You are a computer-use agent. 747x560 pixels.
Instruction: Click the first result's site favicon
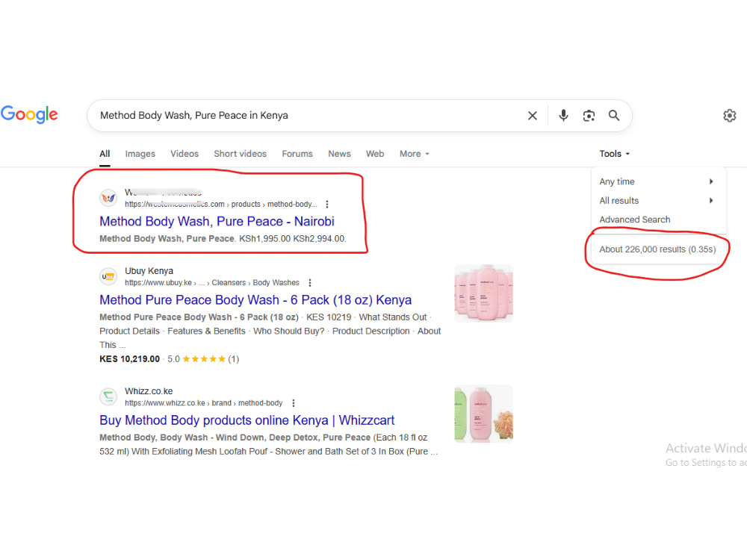108,198
